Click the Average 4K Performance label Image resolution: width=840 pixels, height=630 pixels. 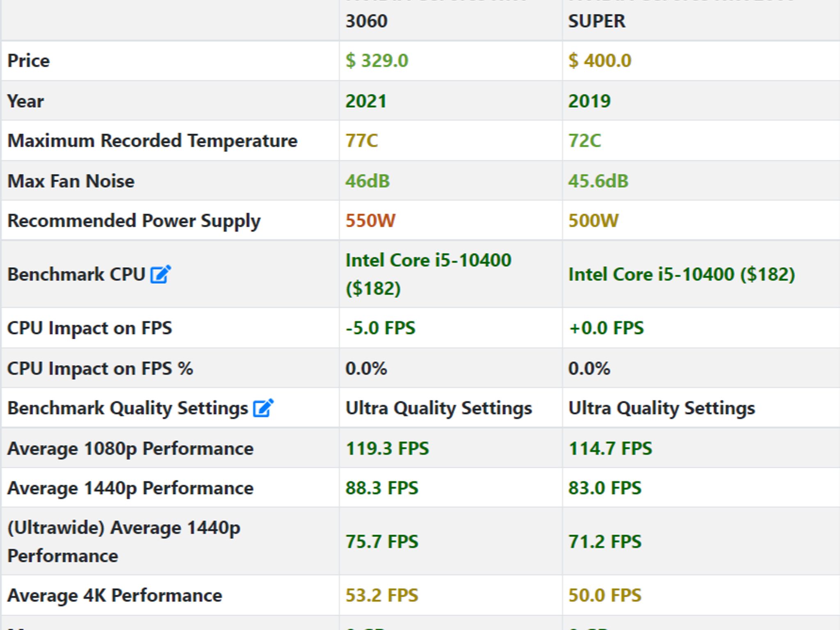click(x=115, y=596)
